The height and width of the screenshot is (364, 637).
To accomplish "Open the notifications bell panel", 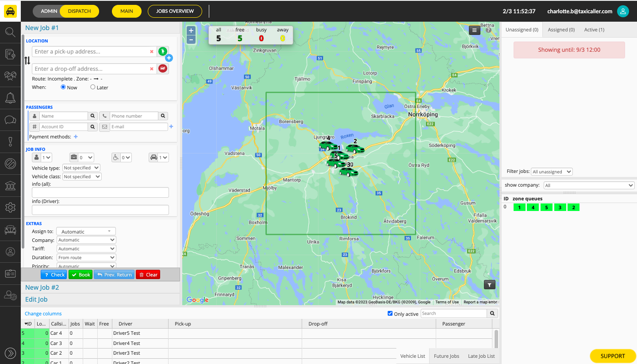I will coord(10,98).
